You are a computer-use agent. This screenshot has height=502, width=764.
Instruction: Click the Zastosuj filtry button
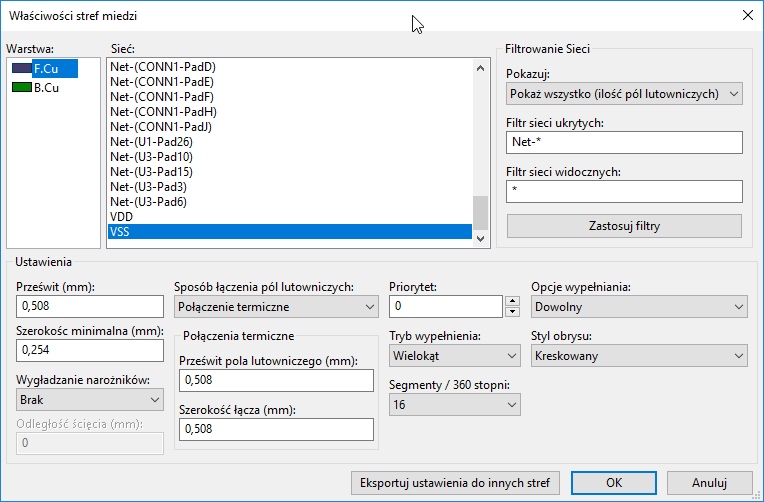[624, 226]
